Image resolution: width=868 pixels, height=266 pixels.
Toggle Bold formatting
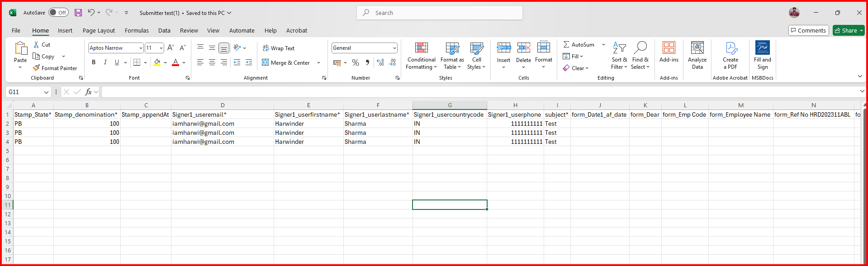click(94, 62)
